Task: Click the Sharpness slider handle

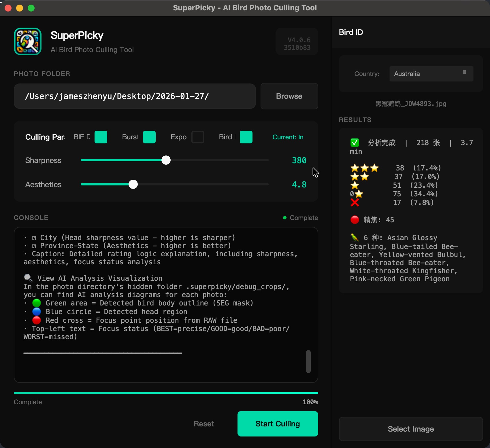Action: tap(166, 160)
